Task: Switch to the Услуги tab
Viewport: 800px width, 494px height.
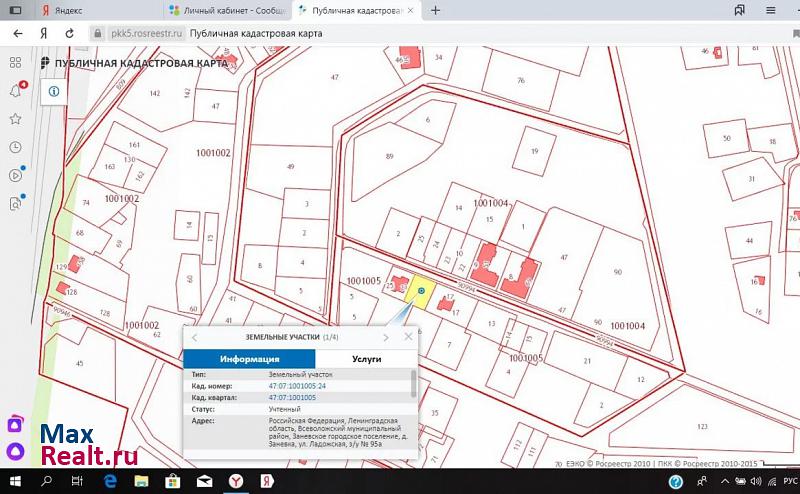Action: [366, 358]
